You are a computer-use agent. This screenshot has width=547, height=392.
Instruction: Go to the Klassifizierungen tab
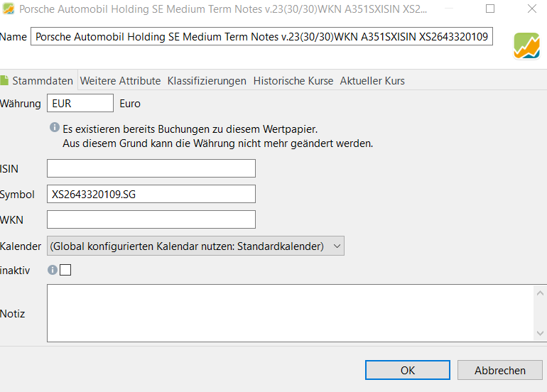(x=207, y=80)
